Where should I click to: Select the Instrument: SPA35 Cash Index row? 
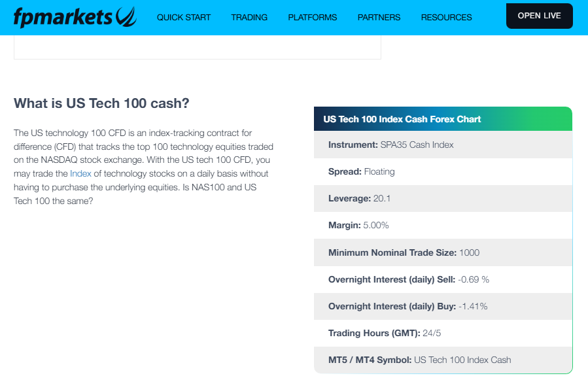pyautogui.click(x=443, y=145)
